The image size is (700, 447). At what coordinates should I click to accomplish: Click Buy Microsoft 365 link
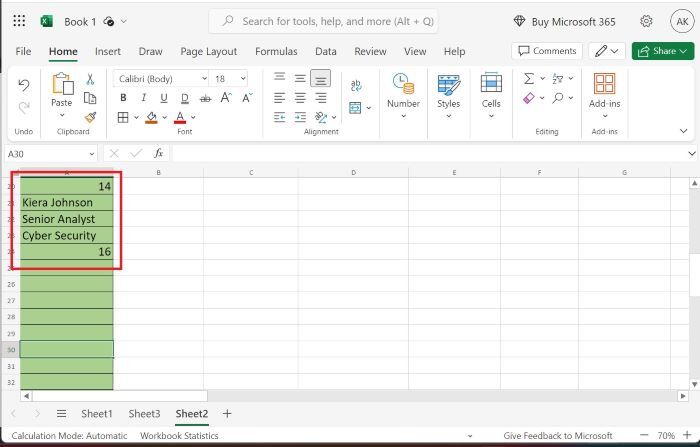coord(565,21)
